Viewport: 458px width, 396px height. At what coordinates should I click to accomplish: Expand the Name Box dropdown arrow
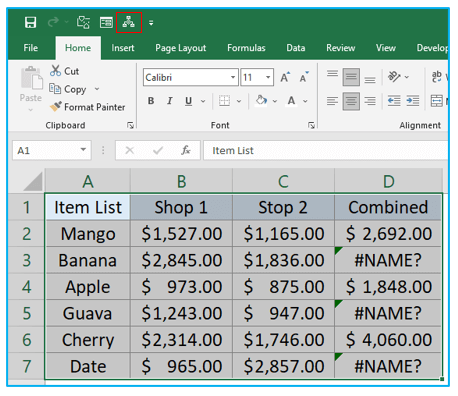[x=83, y=150]
